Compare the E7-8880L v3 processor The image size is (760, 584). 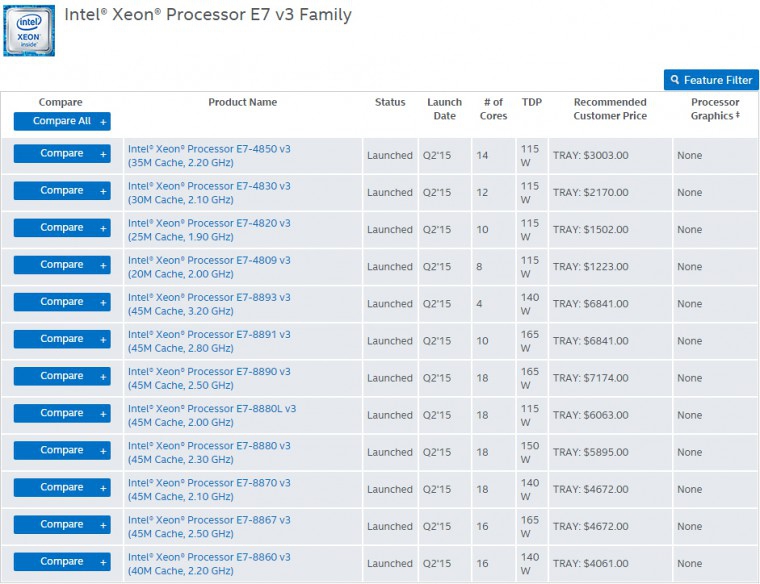(62, 413)
